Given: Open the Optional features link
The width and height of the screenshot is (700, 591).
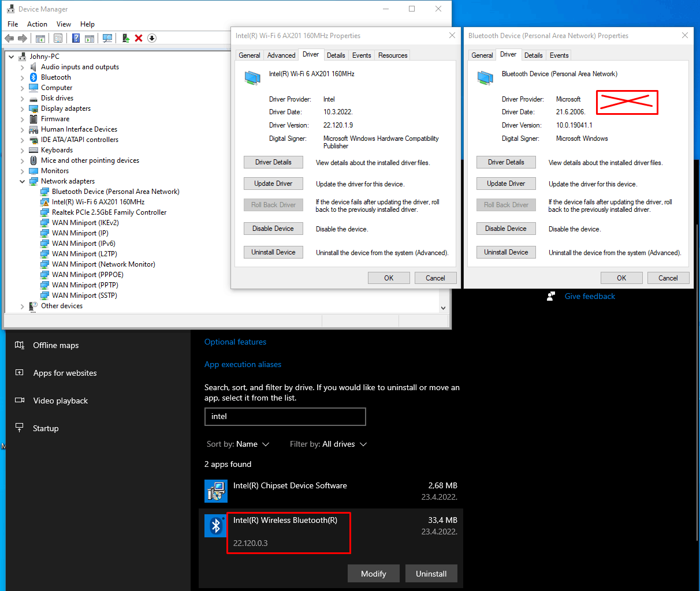Looking at the screenshot, I should pyautogui.click(x=235, y=342).
